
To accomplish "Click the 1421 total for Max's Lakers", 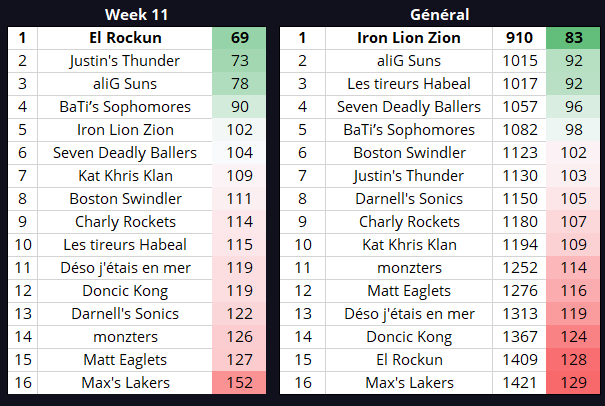I will pos(519,383).
